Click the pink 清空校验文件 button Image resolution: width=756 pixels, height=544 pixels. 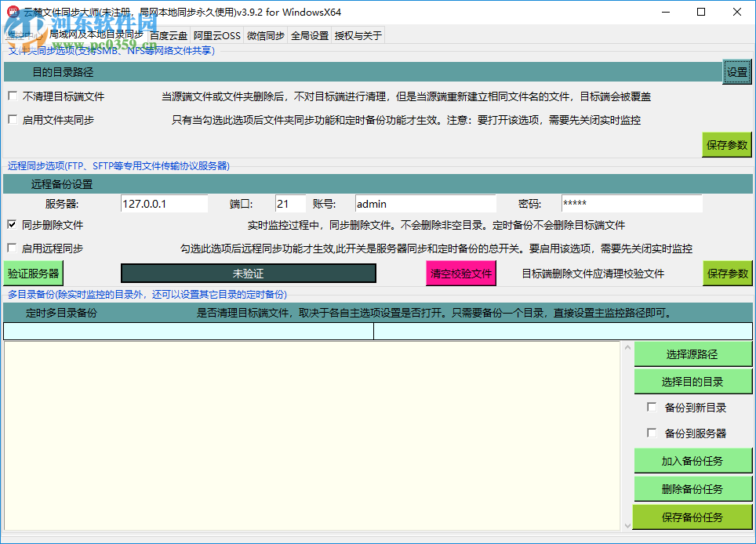pos(461,274)
